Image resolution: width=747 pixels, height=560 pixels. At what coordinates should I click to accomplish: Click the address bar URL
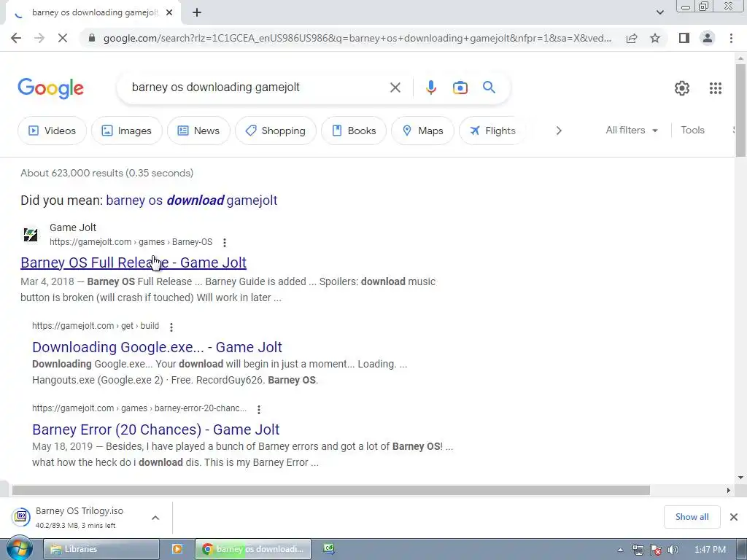pyautogui.click(x=357, y=38)
